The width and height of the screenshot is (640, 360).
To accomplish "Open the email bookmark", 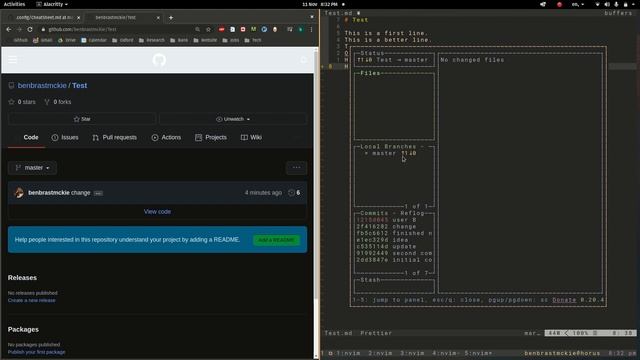I will (43, 40).
